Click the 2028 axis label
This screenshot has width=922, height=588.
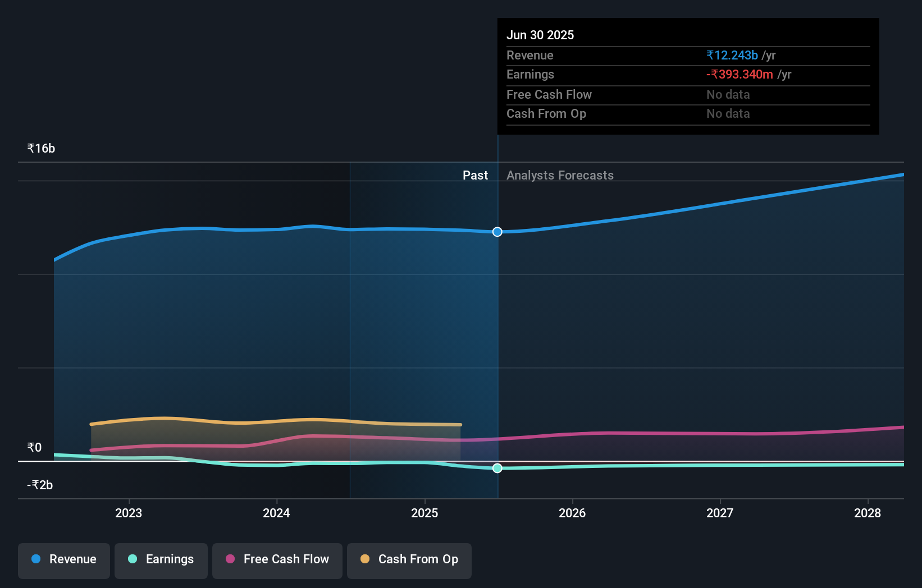[x=868, y=513]
